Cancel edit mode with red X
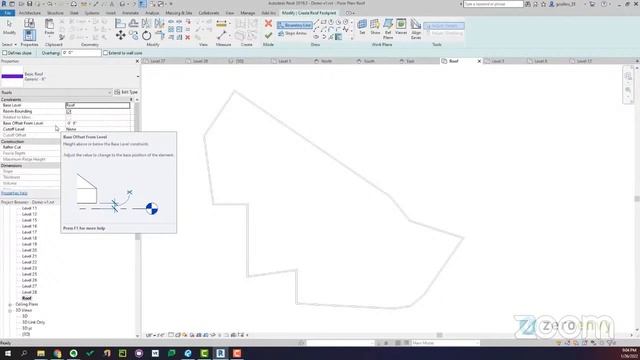Image resolution: width=640 pixels, height=360 pixels. [x=268, y=23]
